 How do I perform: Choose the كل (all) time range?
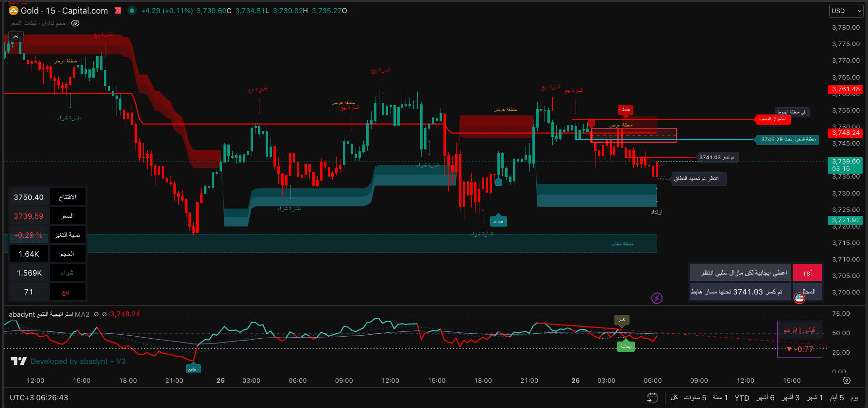point(674,398)
